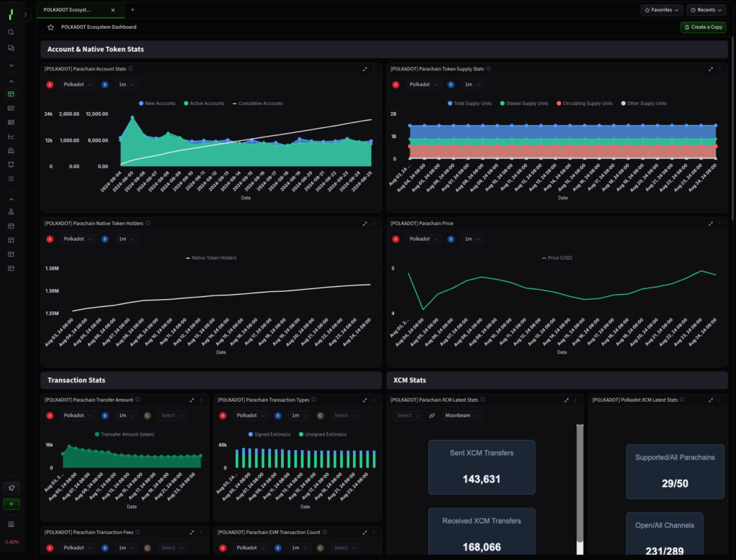Click the link icon next to Moonbeam

[432, 416]
